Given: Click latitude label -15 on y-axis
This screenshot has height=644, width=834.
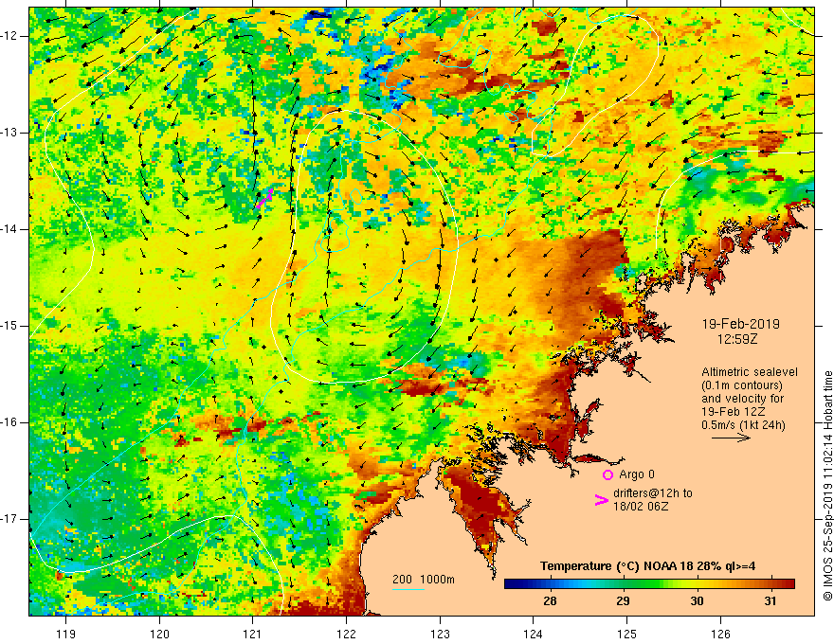Looking at the screenshot, I should click(9, 326).
